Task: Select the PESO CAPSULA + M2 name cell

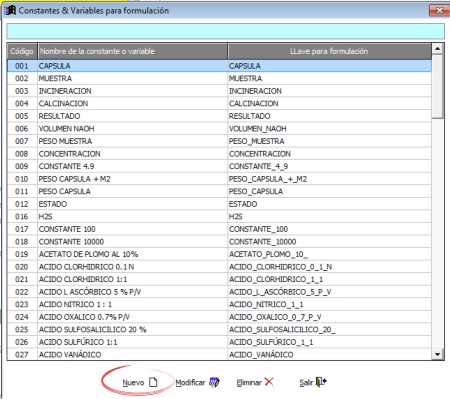Action: (x=132, y=179)
